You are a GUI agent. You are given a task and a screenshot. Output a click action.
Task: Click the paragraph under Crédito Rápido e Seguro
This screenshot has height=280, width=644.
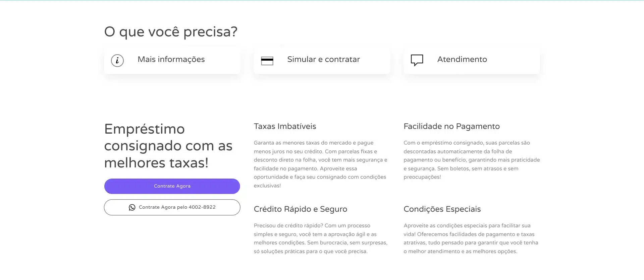pos(320,238)
